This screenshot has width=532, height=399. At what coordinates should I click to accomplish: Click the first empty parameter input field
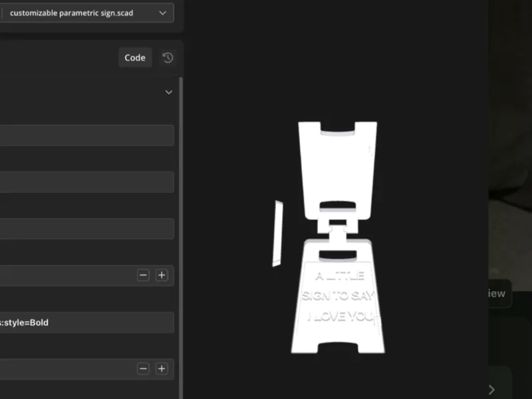(87, 136)
